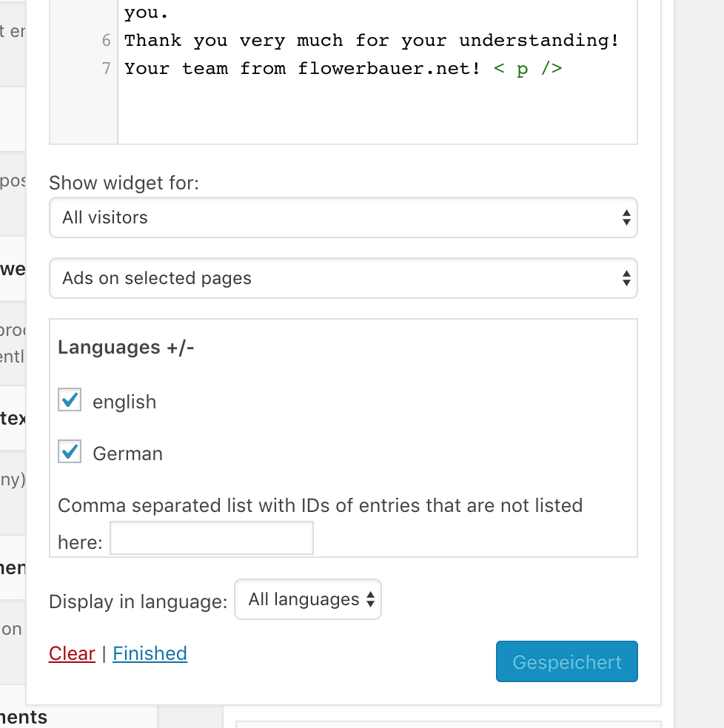Open the "All languages" display selector
The height and width of the screenshot is (728, 724).
[x=308, y=599]
